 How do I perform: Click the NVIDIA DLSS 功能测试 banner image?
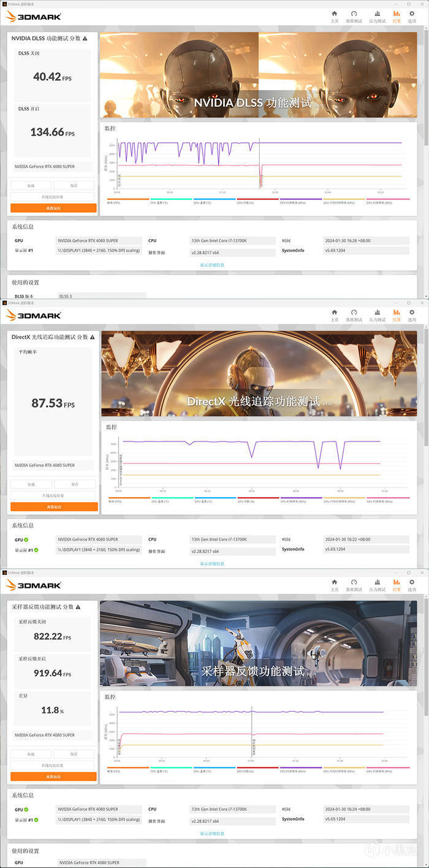pyautogui.click(x=258, y=75)
